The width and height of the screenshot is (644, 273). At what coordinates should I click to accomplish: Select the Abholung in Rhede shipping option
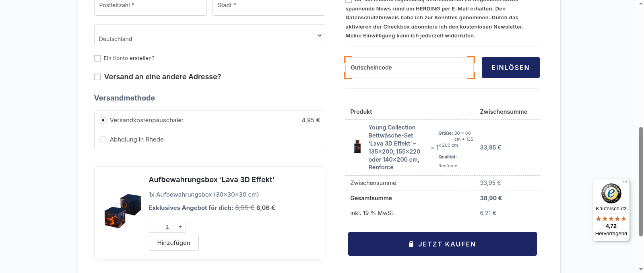(103, 139)
